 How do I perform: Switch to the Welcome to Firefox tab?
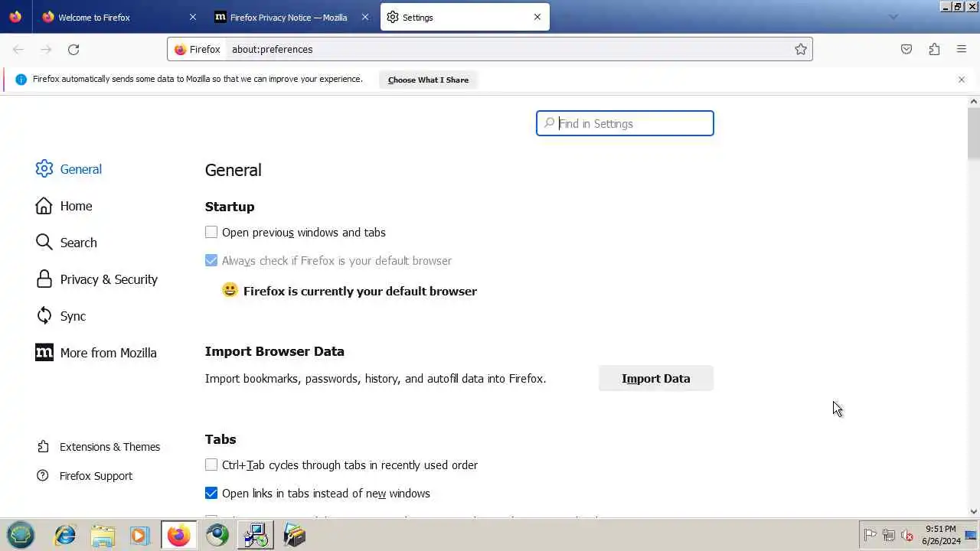coord(119,17)
